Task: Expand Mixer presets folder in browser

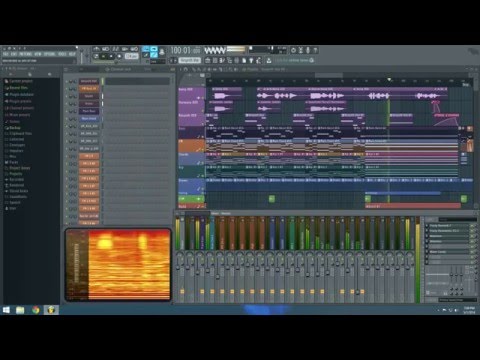Action: click(x=17, y=115)
